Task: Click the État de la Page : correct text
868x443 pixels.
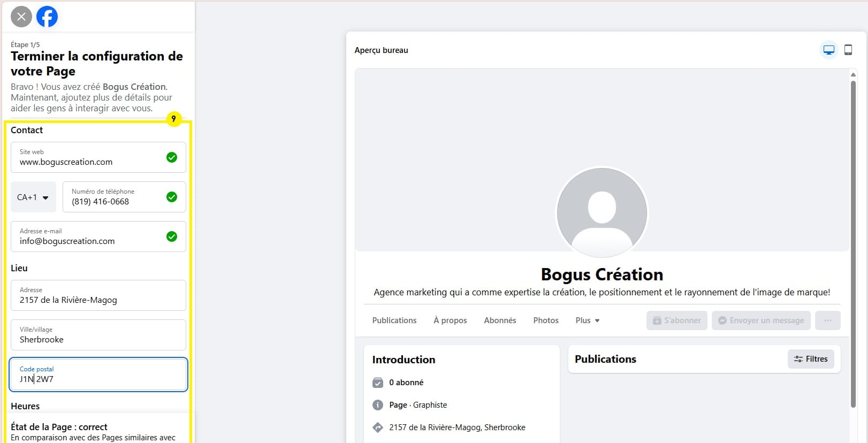Action: (x=59, y=427)
